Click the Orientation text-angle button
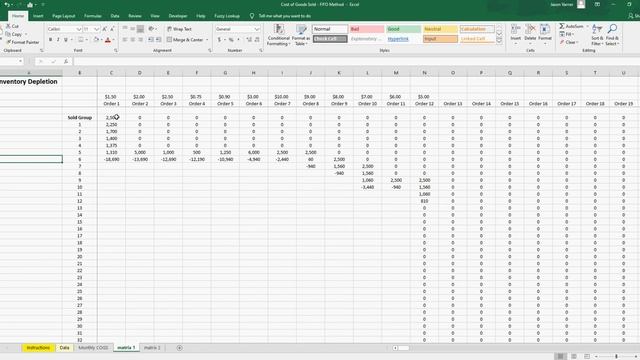Screen dimensions: 640x360 pos(151,29)
